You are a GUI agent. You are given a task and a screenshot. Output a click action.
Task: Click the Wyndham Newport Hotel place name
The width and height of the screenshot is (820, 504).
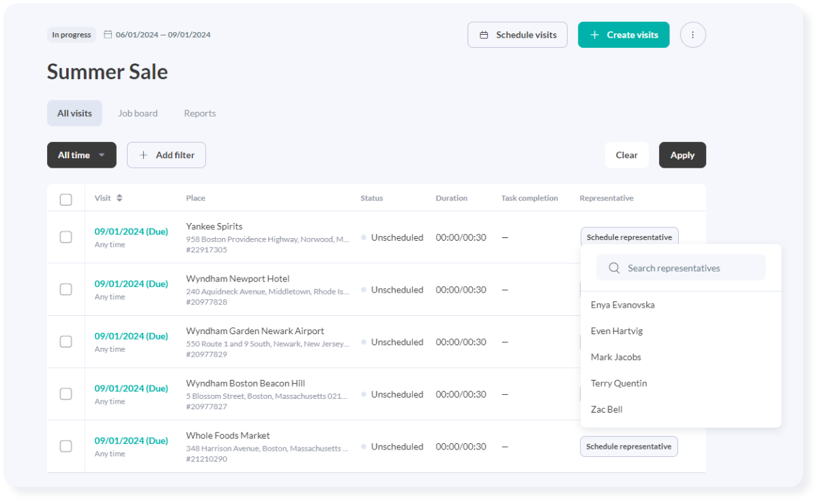[x=237, y=278]
